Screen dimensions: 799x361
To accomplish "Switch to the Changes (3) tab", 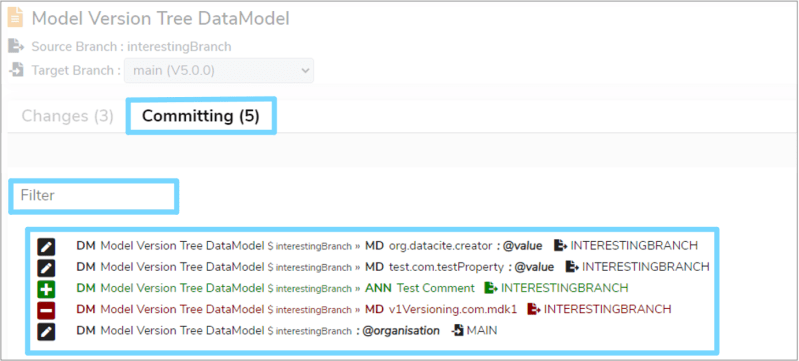I will 67,116.
